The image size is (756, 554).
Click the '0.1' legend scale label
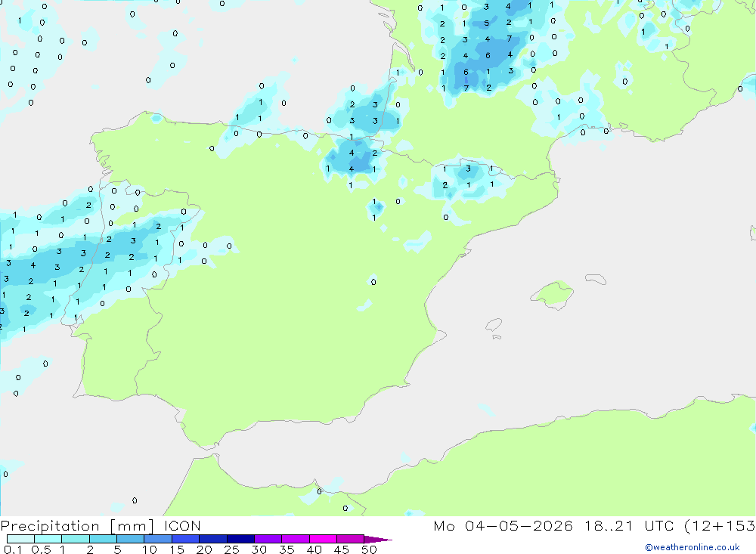(13, 549)
